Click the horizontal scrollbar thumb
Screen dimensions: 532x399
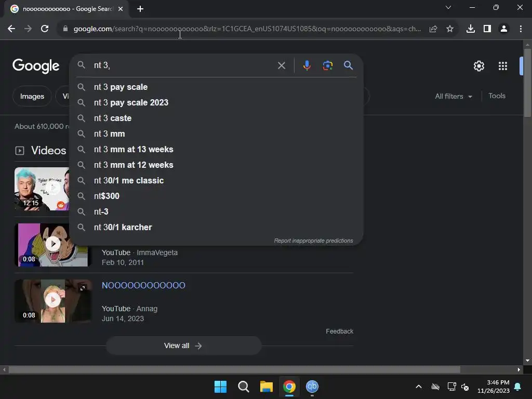point(234,369)
